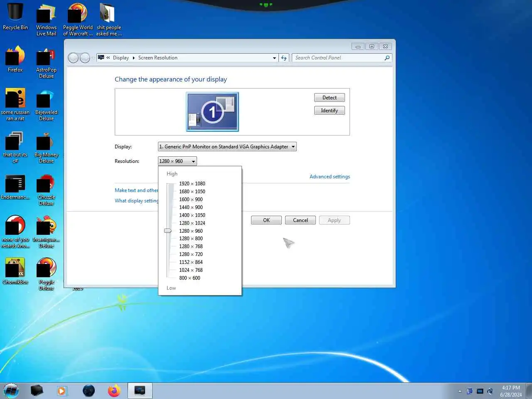This screenshot has width=532, height=399.
Task: Select the Endermanc... desktop icon
Action: tap(15, 187)
